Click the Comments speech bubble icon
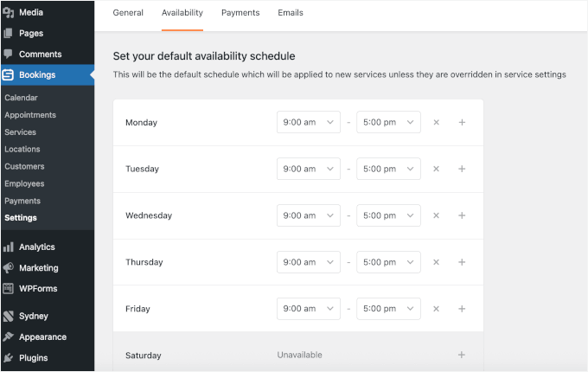The image size is (588, 372). point(9,54)
